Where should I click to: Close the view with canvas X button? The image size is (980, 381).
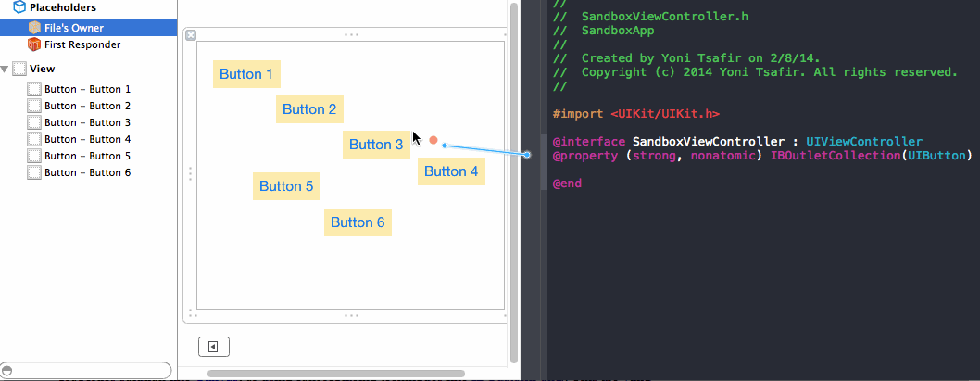click(x=191, y=35)
